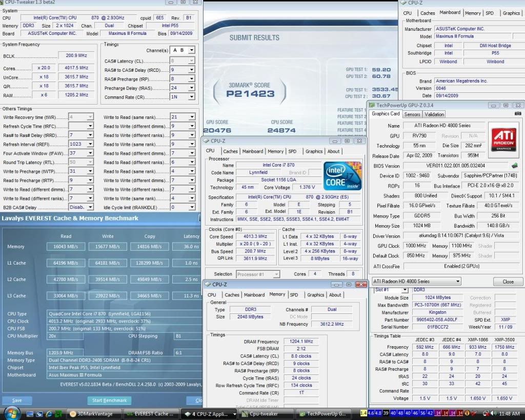Click the DRAM Frequency 1204.1 MHz value
The height and width of the screenshot is (420, 525).
click(x=301, y=342)
